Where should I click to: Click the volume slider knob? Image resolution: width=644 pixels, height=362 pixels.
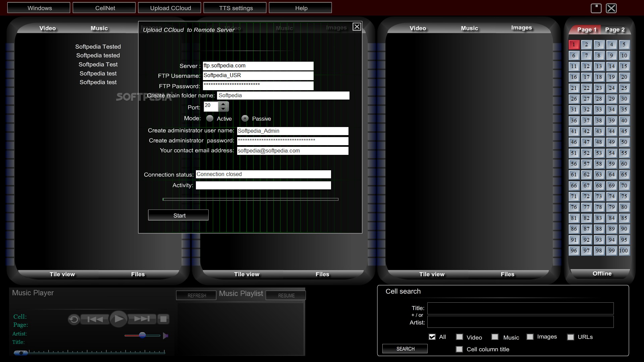(143, 335)
